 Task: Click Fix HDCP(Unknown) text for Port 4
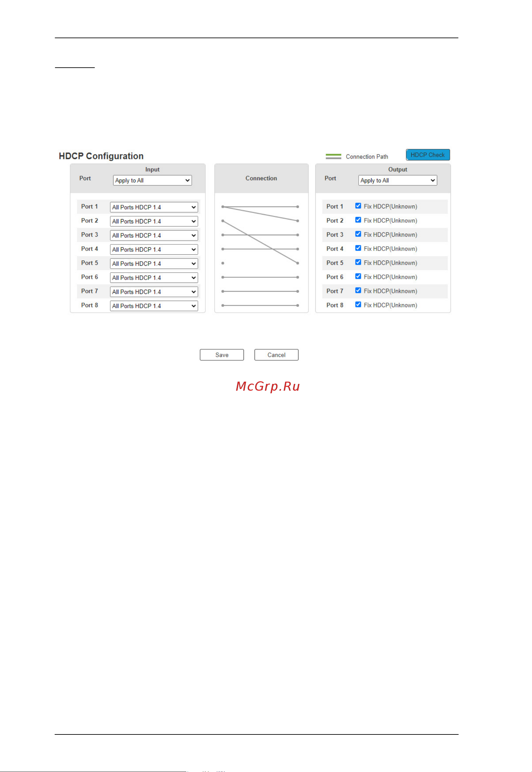pos(390,249)
